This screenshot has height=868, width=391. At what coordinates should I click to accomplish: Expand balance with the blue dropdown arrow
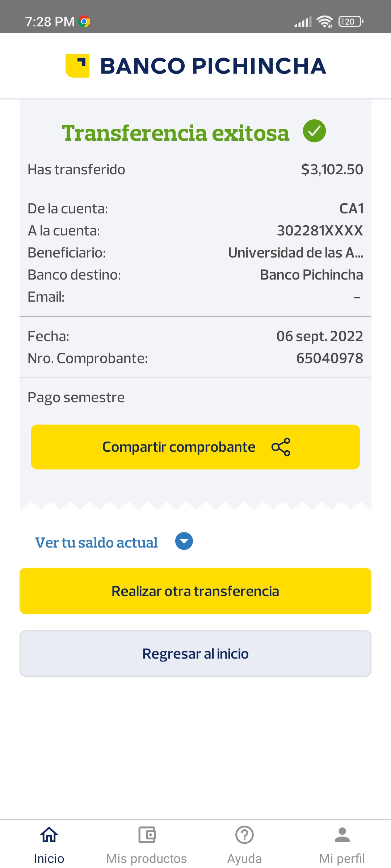pyautogui.click(x=184, y=541)
